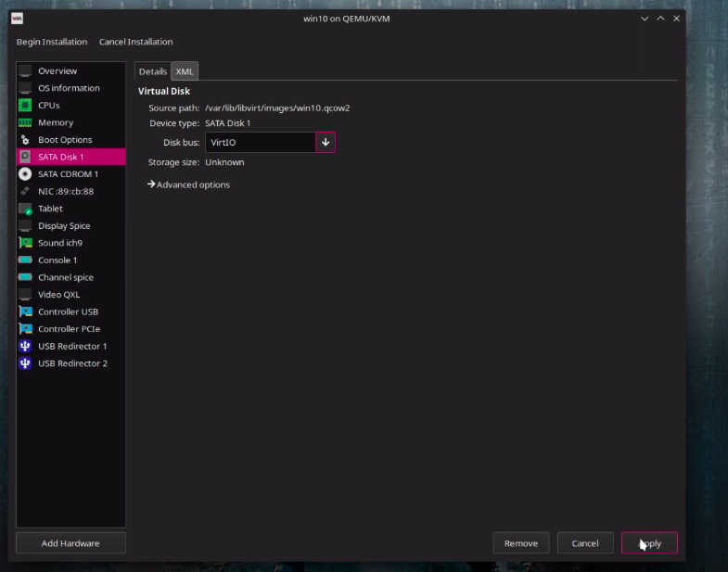Maximize the win10 window

tap(660, 19)
